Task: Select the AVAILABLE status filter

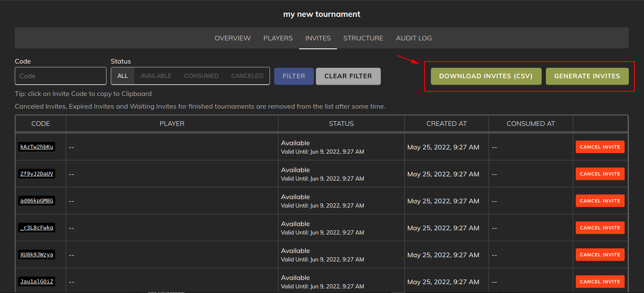Action: [x=156, y=76]
